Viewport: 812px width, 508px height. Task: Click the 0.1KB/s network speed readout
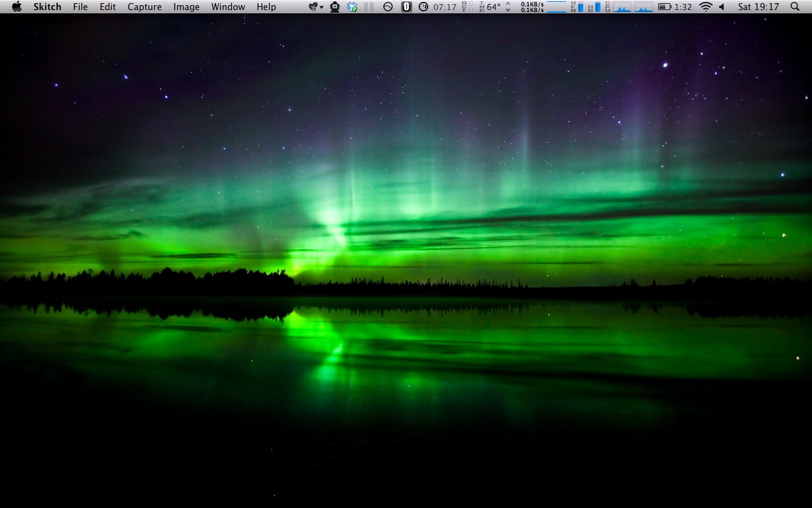[x=532, y=7]
